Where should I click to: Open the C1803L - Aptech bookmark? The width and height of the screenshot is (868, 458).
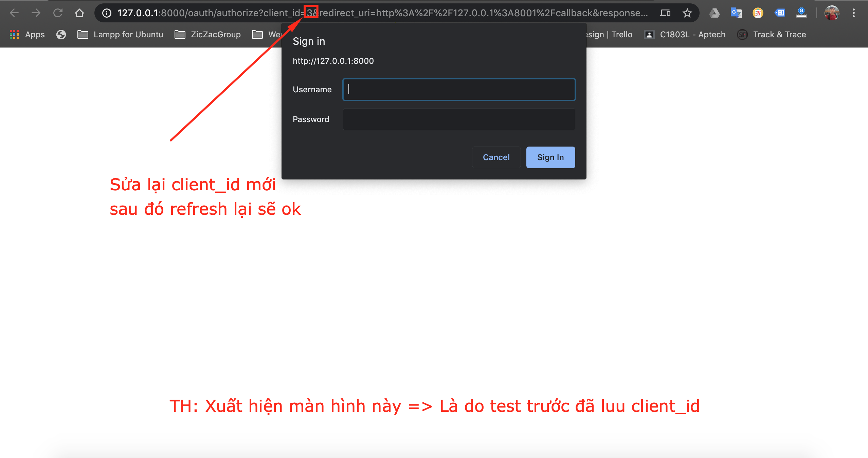pyautogui.click(x=685, y=35)
